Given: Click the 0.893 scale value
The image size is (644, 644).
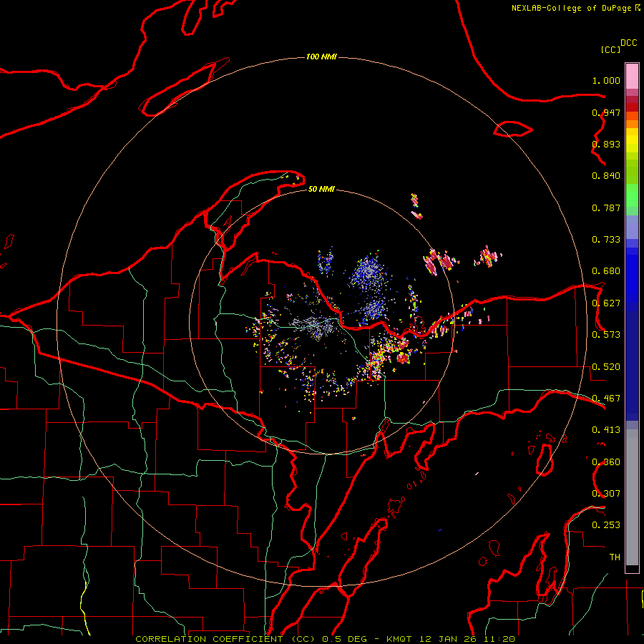Looking at the screenshot, I should (x=606, y=144).
